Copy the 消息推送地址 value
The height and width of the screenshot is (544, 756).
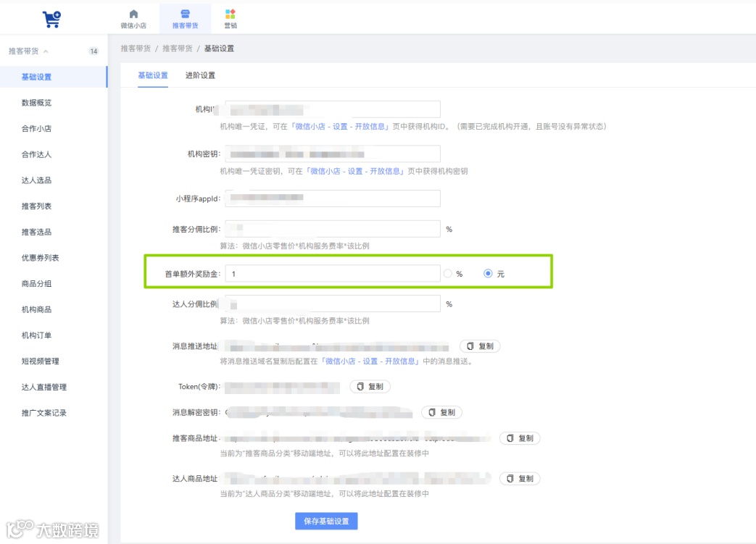(x=481, y=346)
